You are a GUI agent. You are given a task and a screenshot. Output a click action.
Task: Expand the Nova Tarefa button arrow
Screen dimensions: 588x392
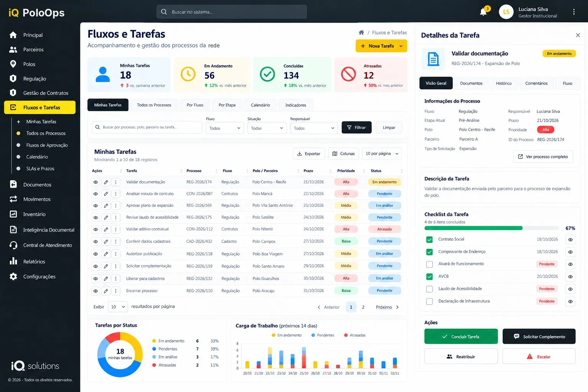click(401, 46)
